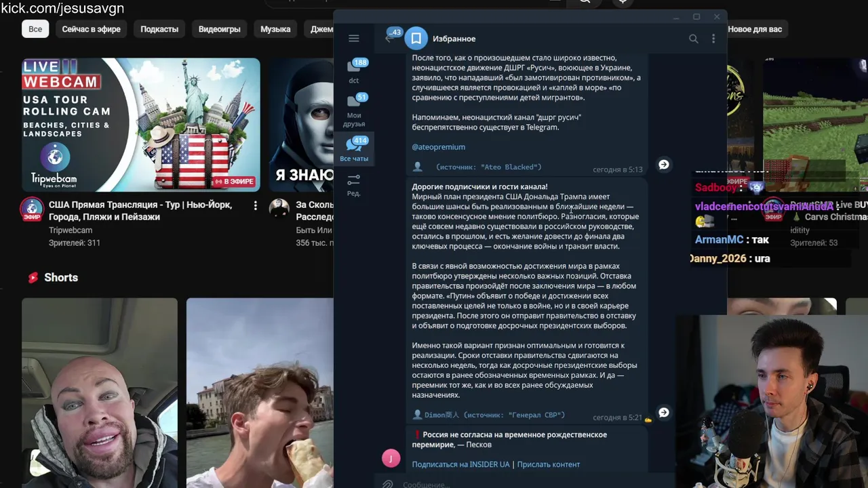
Task: Click the YouTube voice search microphone
Action: click(623, 2)
